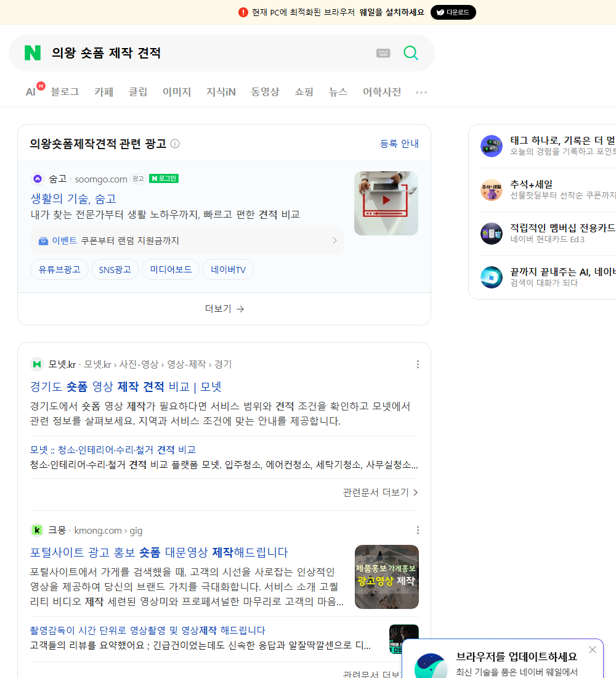Click the 숨고 purple favicon
616x678 pixels.
click(38, 179)
